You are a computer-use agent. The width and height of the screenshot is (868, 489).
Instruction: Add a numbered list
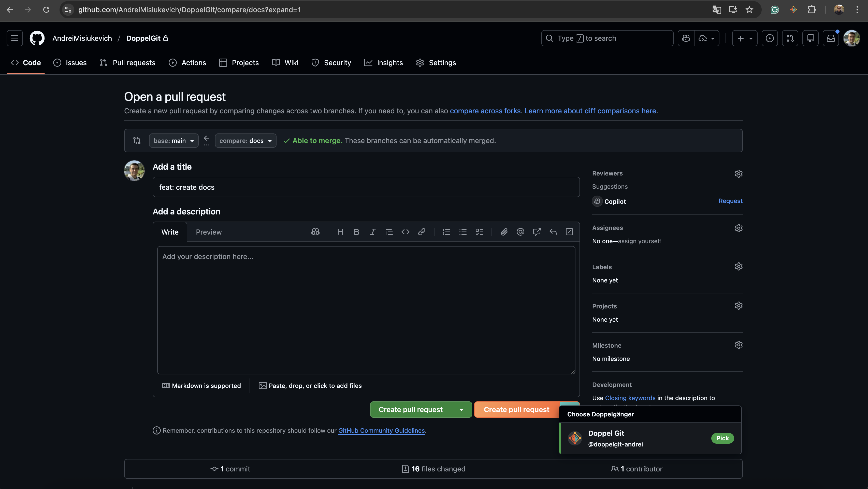click(446, 232)
